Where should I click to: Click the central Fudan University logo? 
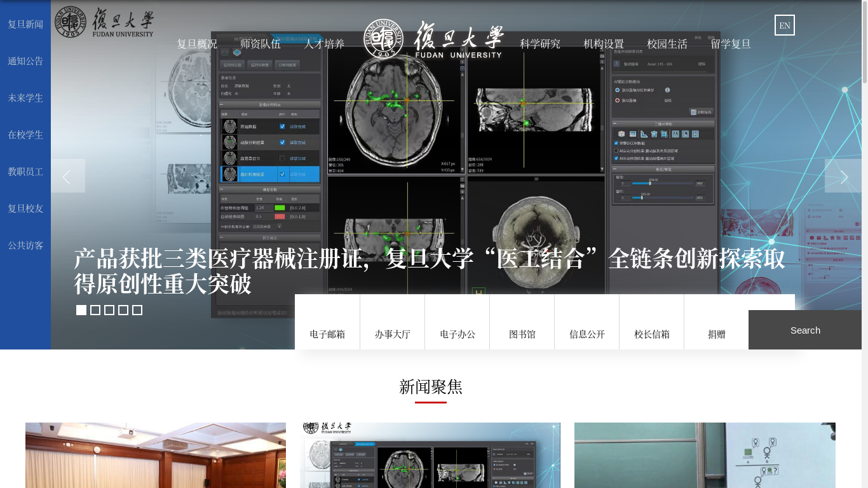pos(433,39)
